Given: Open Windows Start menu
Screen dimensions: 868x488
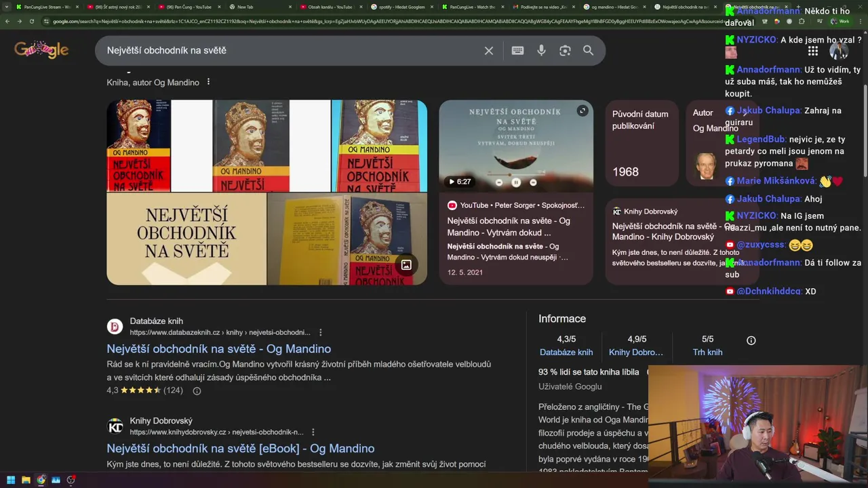Looking at the screenshot, I should click(11, 480).
